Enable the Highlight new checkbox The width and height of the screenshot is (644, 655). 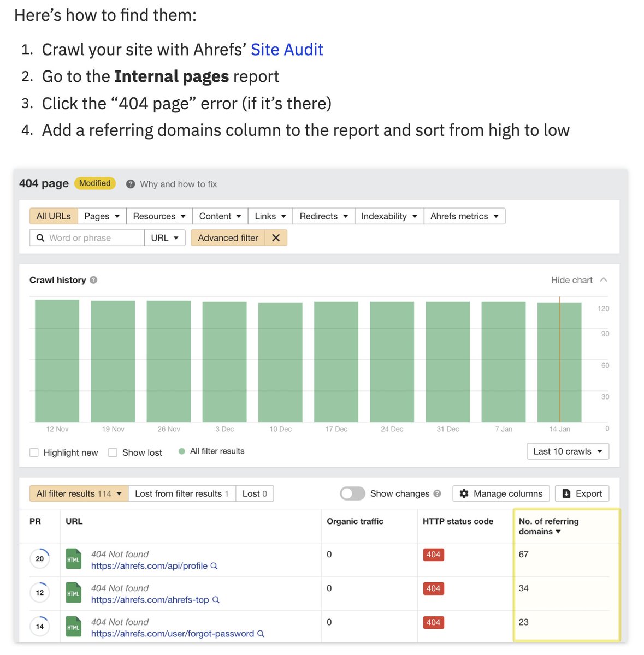pos(34,452)
